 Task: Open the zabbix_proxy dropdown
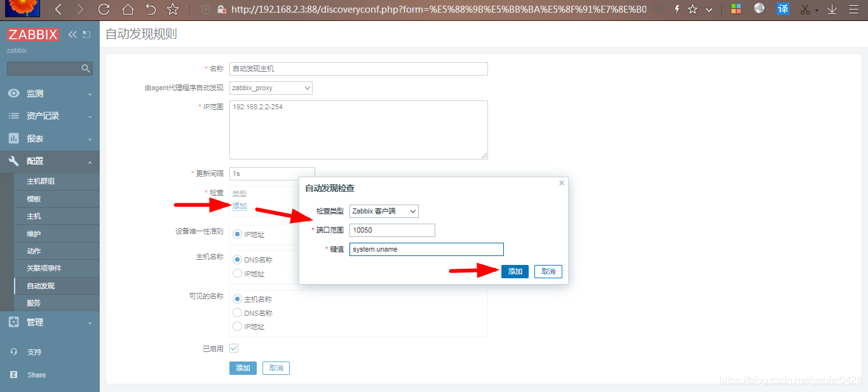(x=271, y=88)
